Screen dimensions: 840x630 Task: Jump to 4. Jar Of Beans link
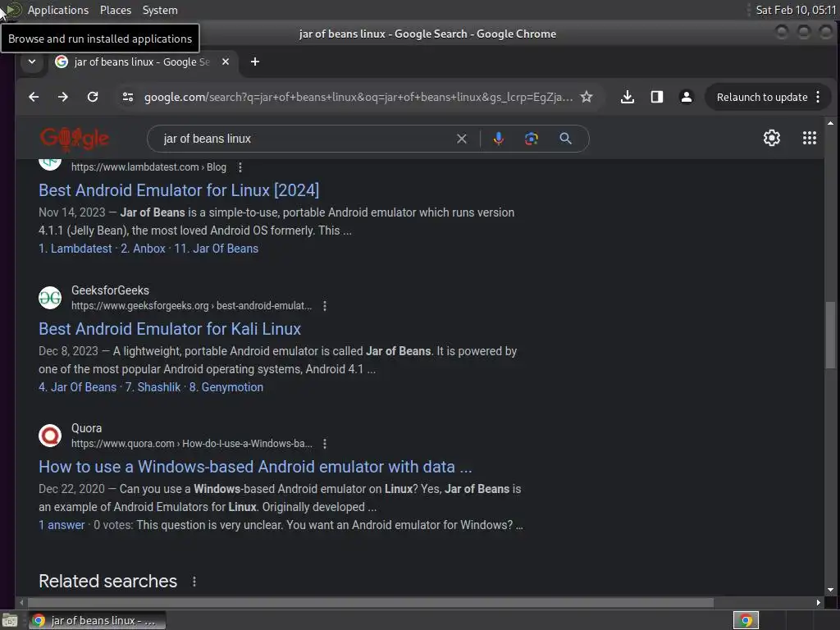point(77,387)
